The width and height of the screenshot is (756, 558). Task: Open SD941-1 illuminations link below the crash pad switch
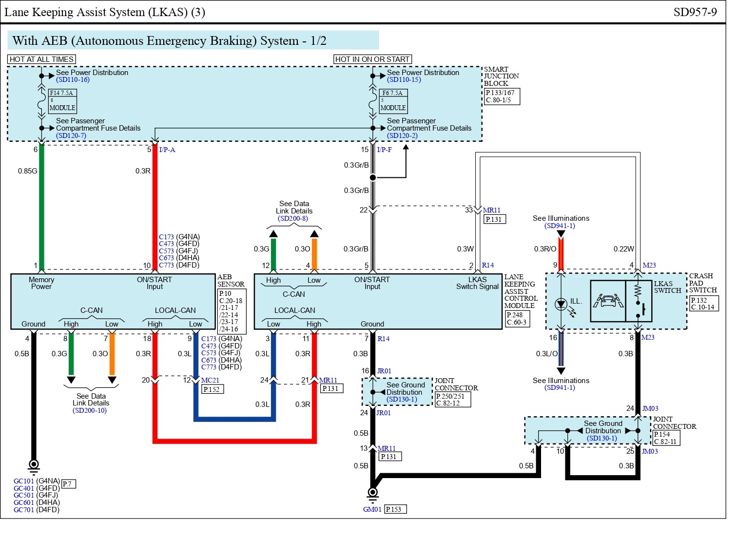pos(560,388)
